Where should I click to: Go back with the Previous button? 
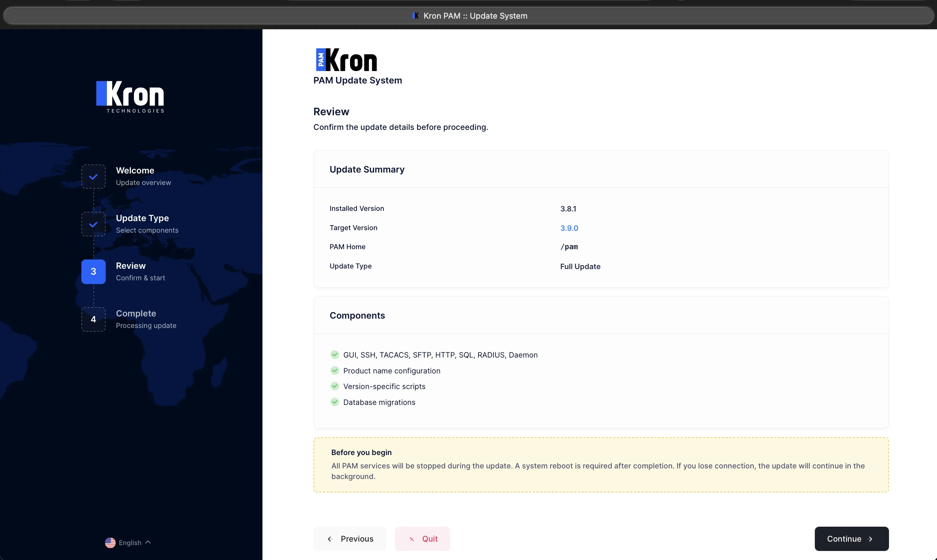[350, 539]
